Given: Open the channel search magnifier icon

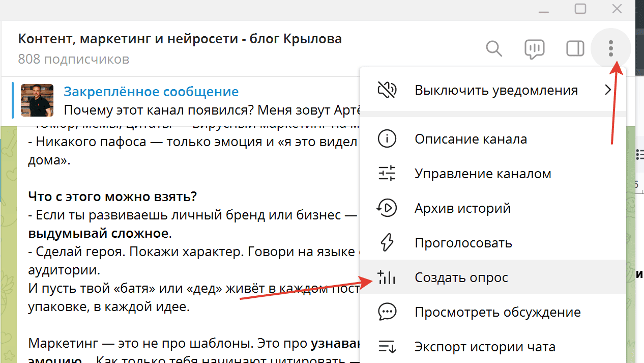Looking at the screenshot, I should tap(494, 49).
